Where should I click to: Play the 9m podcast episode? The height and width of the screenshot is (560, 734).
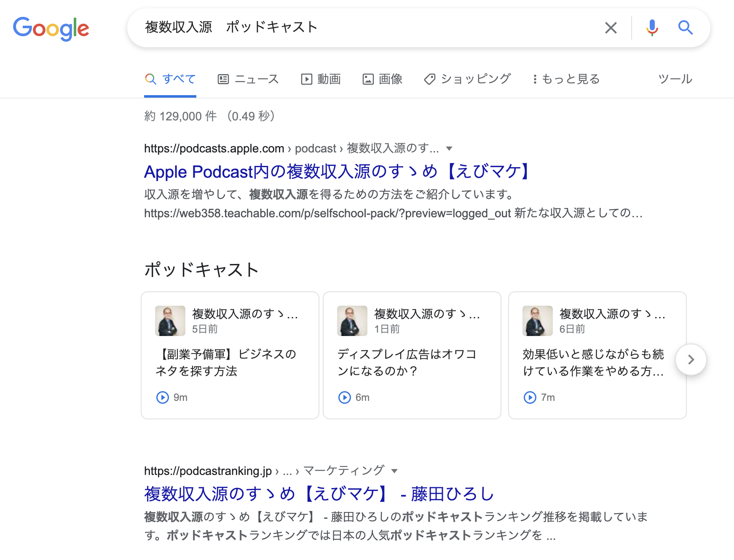tap(163, 397)
